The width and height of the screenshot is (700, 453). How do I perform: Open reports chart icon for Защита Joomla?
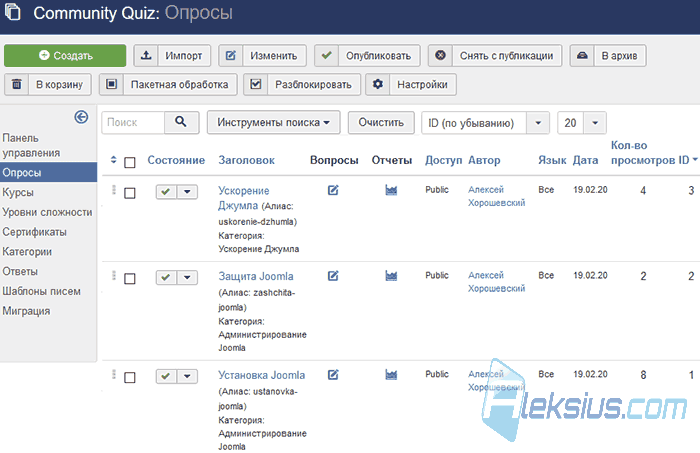(391, 276)
